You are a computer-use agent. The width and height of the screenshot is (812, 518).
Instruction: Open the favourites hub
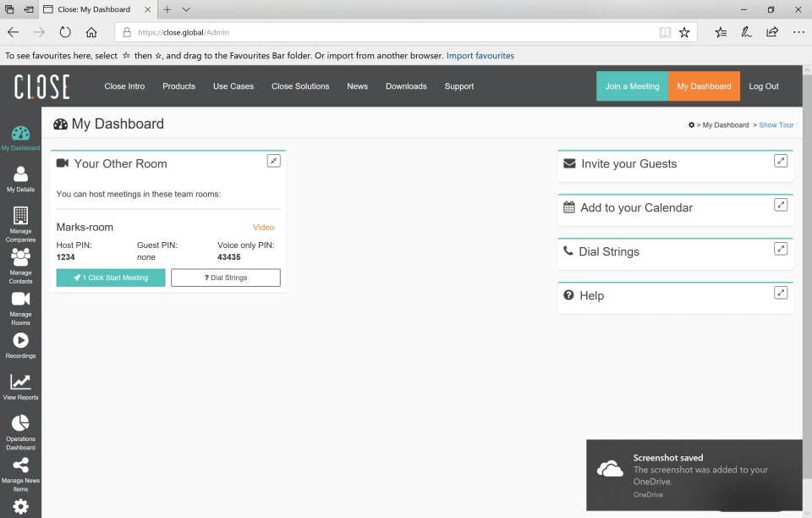click(x=721, y=32)
